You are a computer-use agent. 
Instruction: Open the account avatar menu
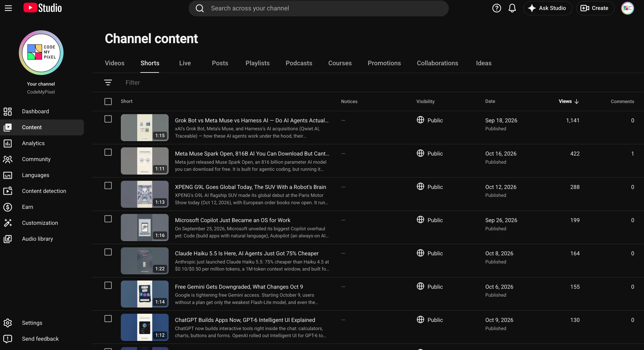(627, 8)
